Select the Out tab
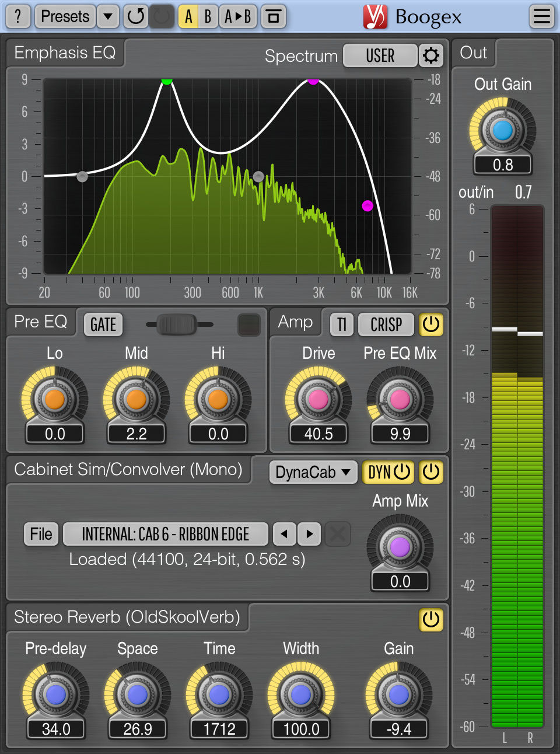 tap(474, 53)
